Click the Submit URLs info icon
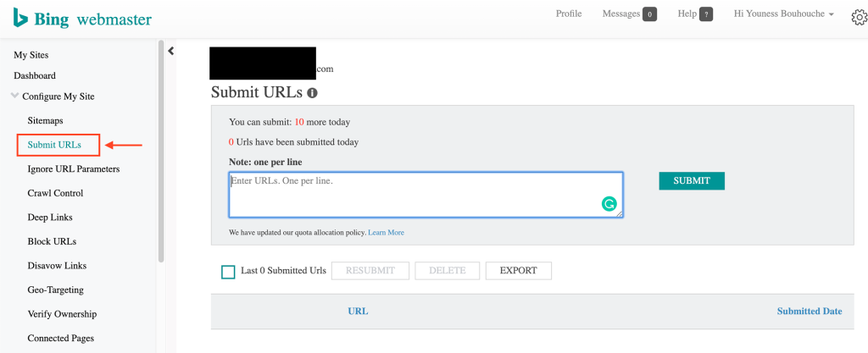The image size is (868, 353). 312,93
